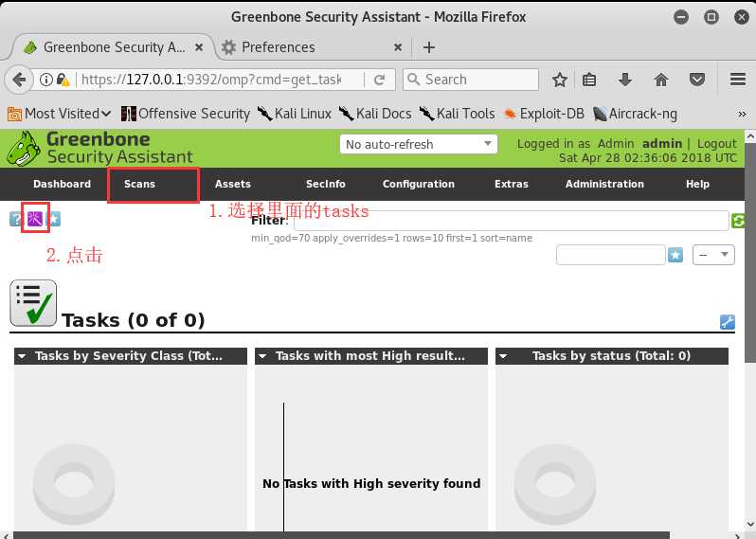Image resolution: width=756 pixels, height=539 pixels.
Task: Open the Exploit-DB bookmark
Action: 544,114
